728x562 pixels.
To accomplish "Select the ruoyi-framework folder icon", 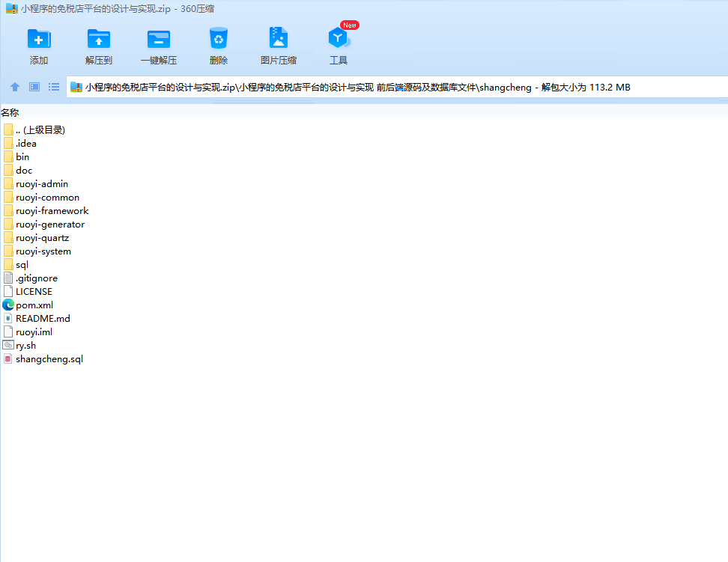I will 8,211.
